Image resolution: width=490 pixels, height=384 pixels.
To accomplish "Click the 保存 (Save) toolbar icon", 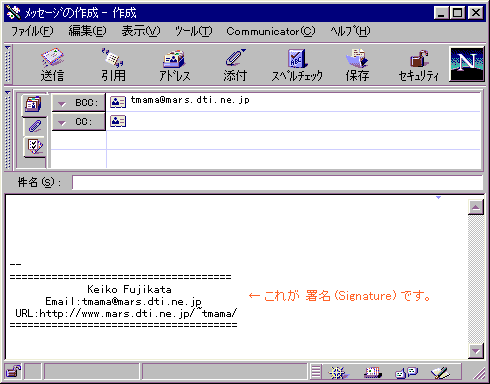I will [x=357, y=65].
